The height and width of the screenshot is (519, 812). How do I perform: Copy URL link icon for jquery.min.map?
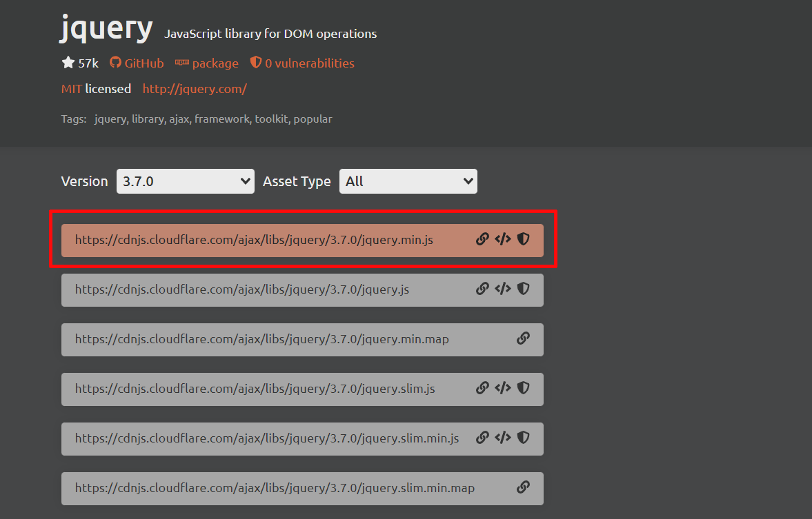pos(523,338)
